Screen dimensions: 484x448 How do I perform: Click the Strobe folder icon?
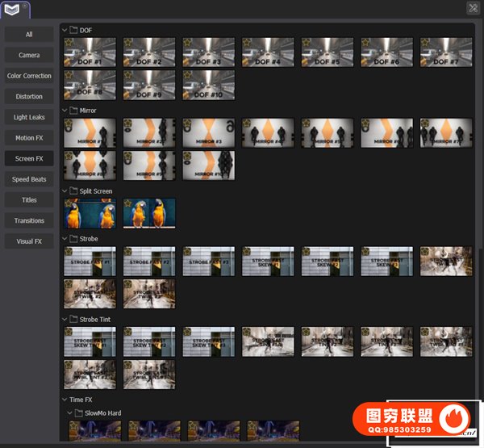coord(73,239)
